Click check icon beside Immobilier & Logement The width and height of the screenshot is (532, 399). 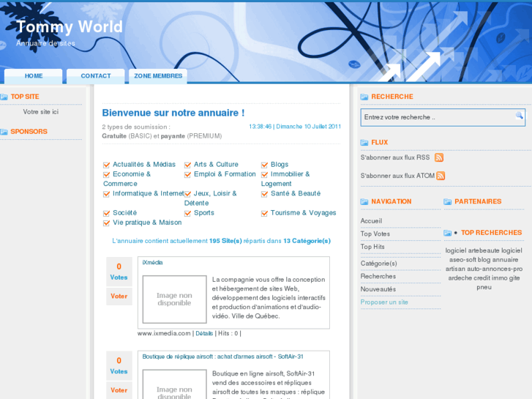264,174
